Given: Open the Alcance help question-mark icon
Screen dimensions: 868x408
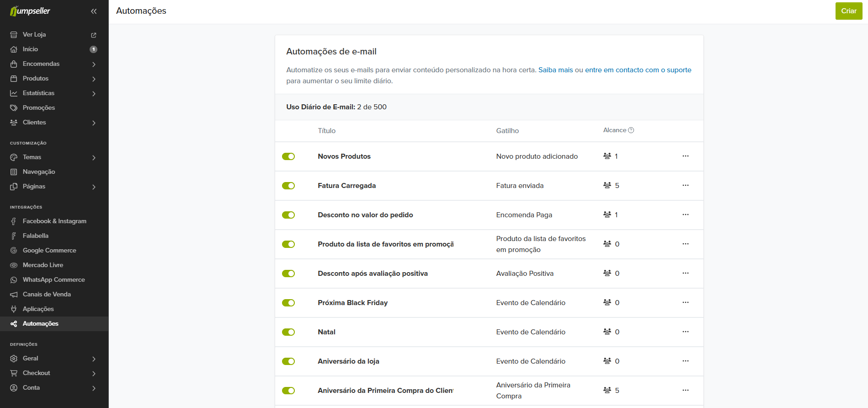Looking at the screenshot, I should pos(631,130).
